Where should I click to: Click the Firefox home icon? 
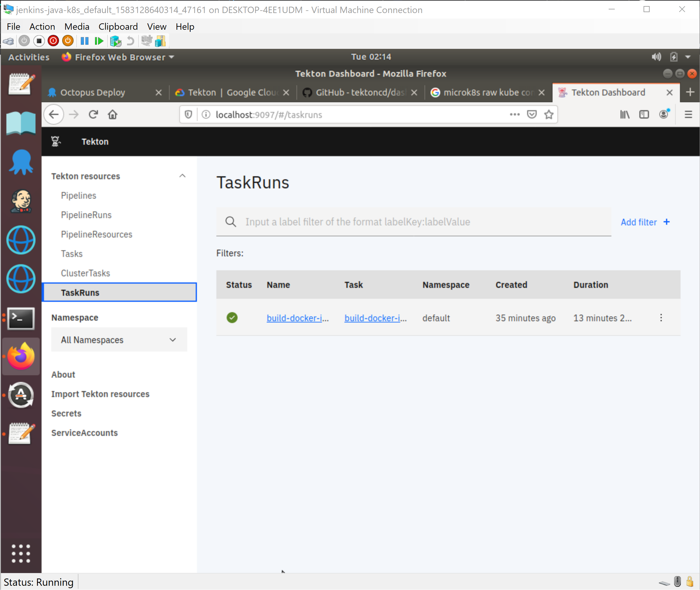pos(113,115)
